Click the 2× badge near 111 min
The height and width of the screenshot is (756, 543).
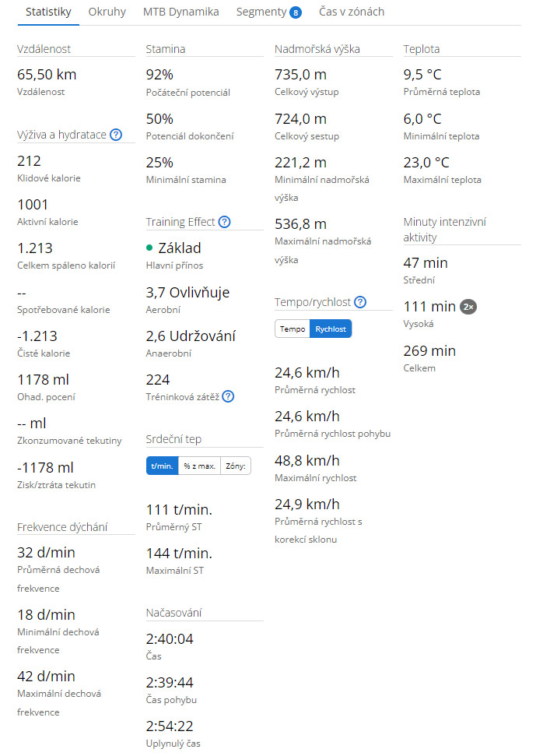click(468, 307)
